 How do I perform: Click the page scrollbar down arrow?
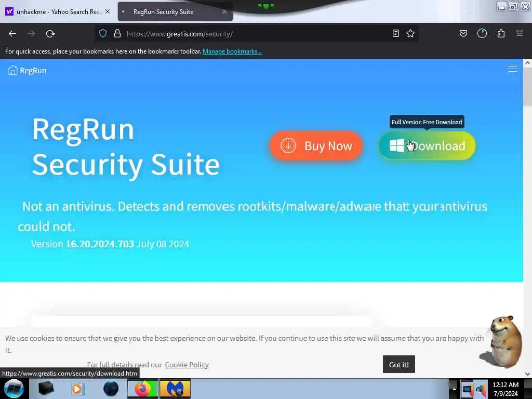[x=527, y=374]
